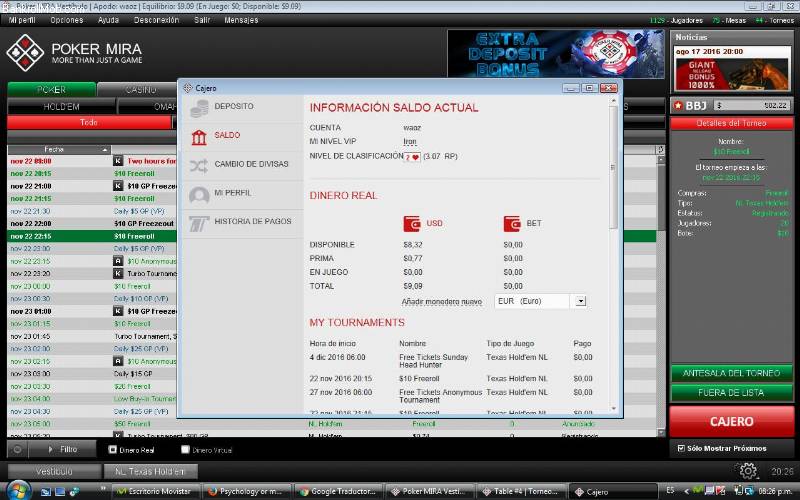Select Cambio de Divisas section

point(243,165)
